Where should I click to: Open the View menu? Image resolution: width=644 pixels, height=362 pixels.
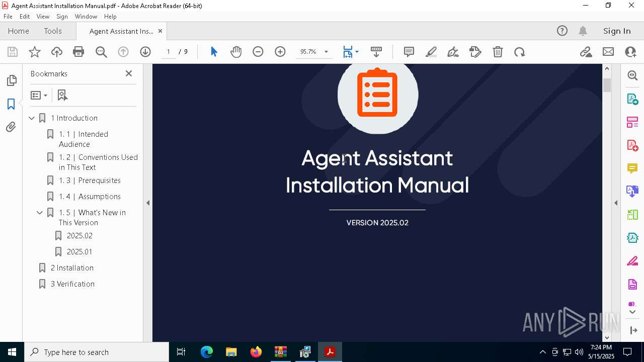[43, 16]
